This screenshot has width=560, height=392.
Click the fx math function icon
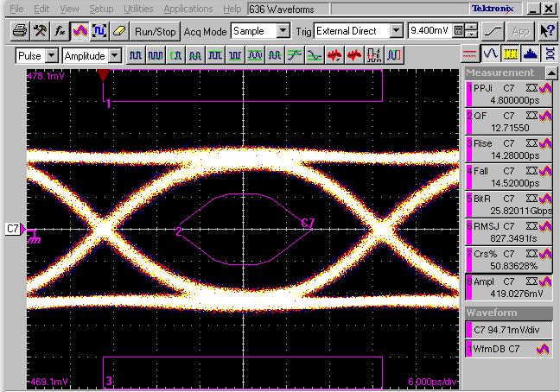[x=60, y=31]
